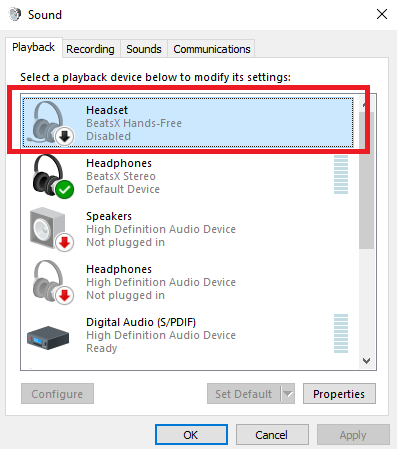Screen dimensions: 397x449
Task: Click the Speakers device icon
Action: [x=51, y=229]
